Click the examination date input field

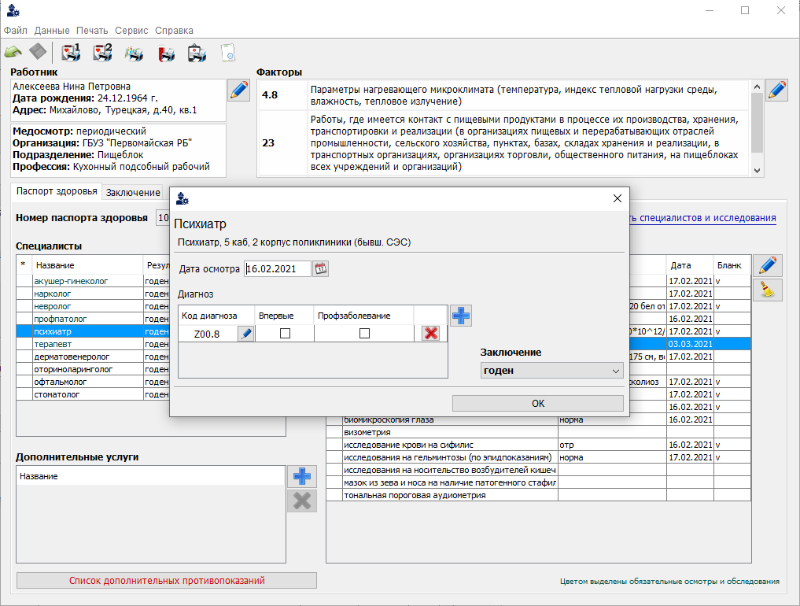[278, 268]
